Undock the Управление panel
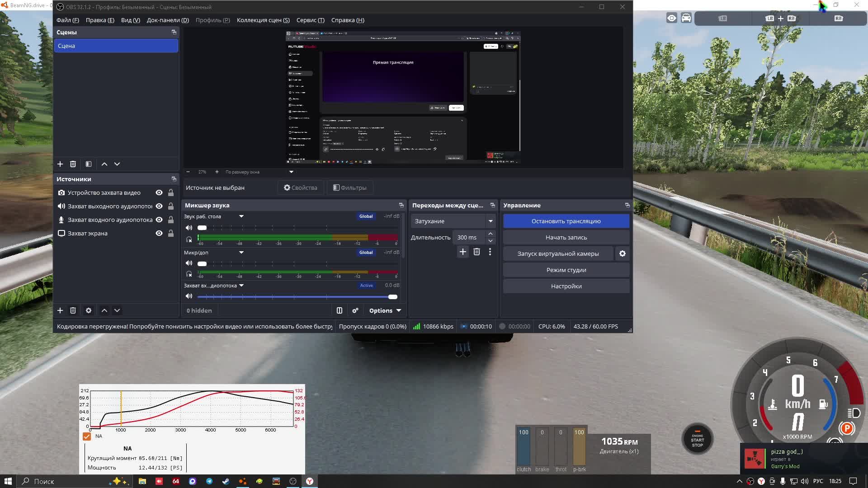 tap(627, 205)
